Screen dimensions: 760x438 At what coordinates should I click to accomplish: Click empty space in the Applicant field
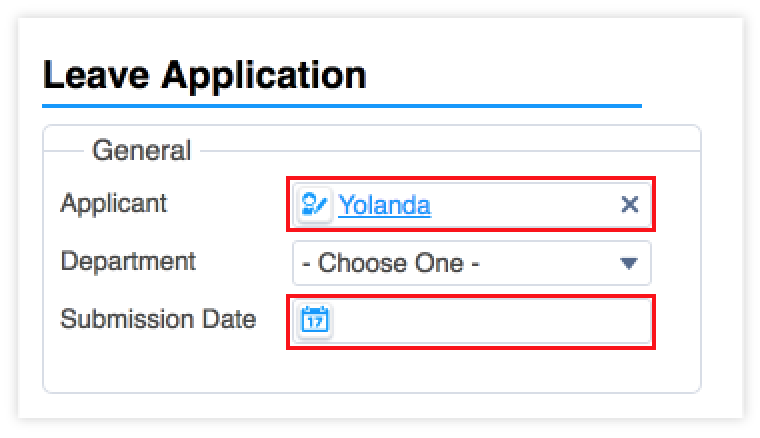pyautogui.click(x=523, y=204)
